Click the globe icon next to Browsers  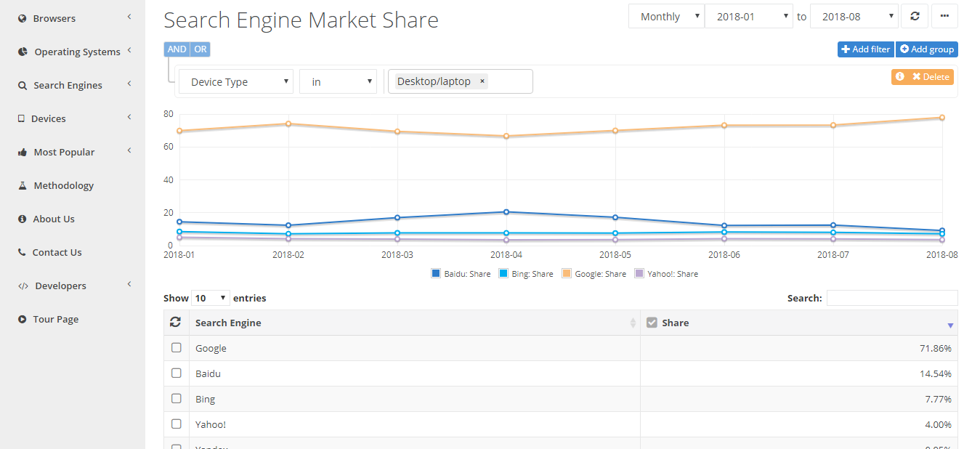23,18
